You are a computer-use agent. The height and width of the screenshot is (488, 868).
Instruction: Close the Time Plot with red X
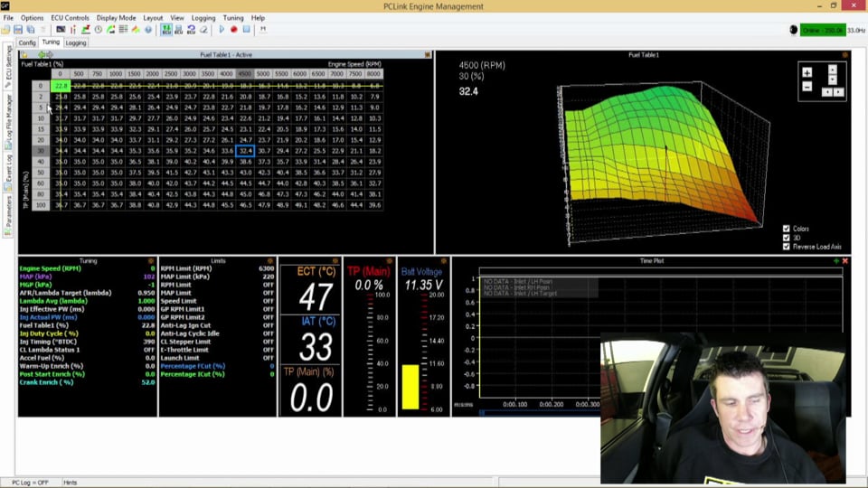pos(845,260)
